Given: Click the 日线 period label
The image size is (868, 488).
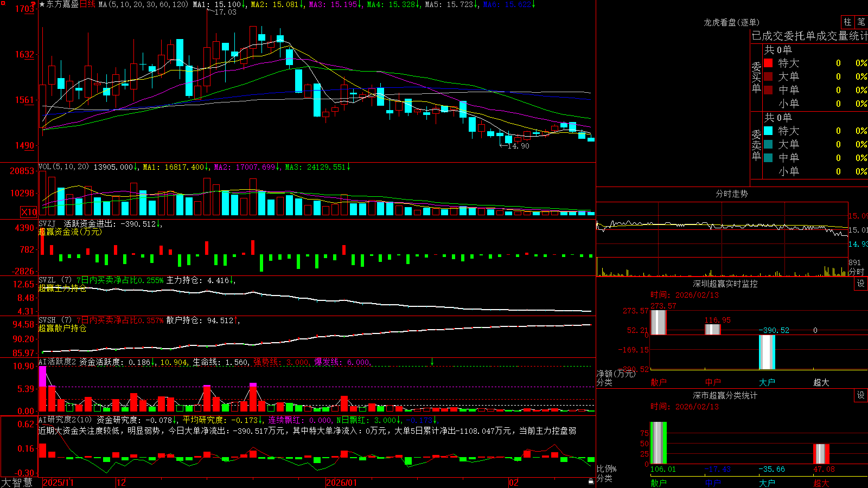Looking at the screenshot, I should coord(87,4).
